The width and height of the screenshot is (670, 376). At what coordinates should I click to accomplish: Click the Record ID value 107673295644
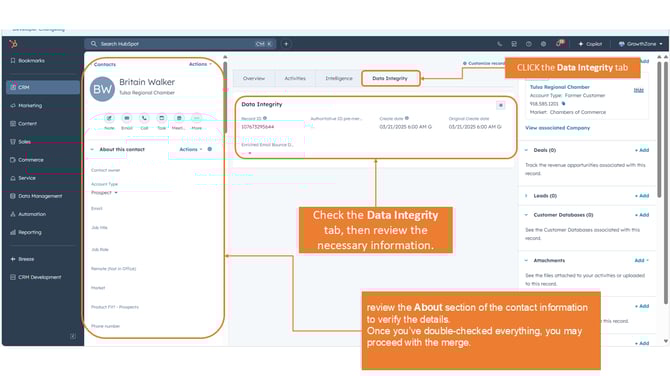tap(258, 127)
